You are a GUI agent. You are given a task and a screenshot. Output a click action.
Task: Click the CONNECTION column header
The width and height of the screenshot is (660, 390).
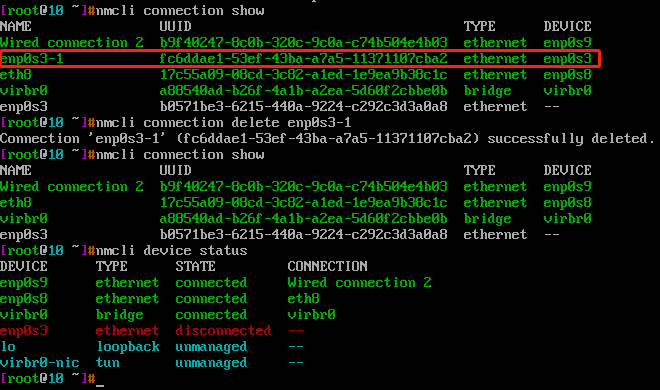point(327,266)
